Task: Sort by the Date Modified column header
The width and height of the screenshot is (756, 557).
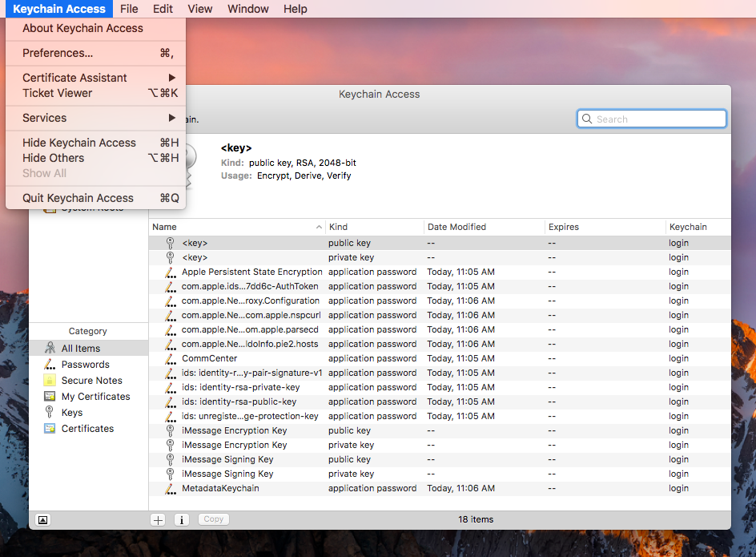Action: pyautogui.click(x=485, y=227)
